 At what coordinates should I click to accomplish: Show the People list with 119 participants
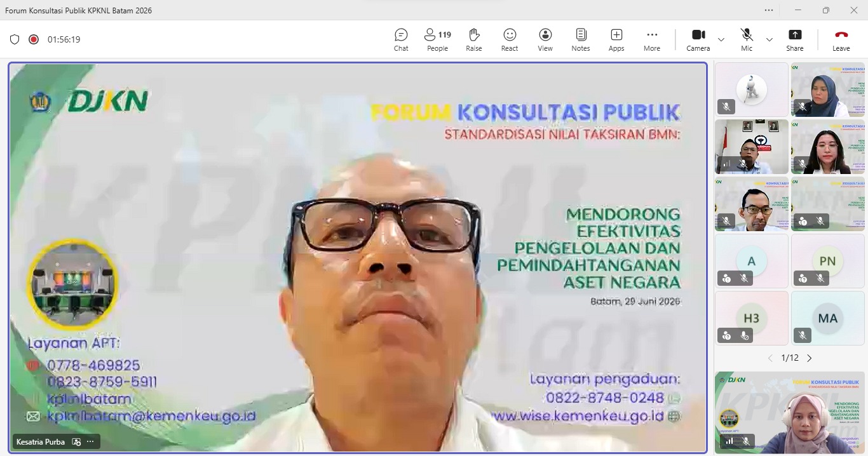point(437,39)
